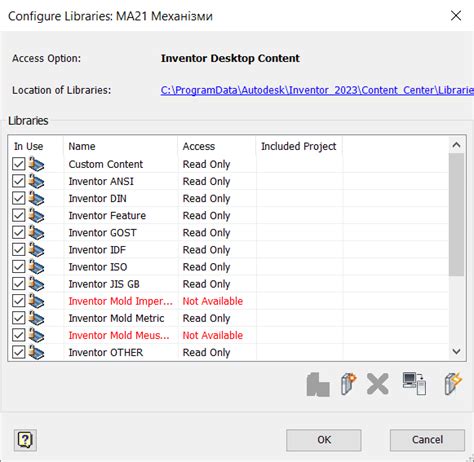Select the red Inventor Mold Imper... name
474x462 pixels.
[121, 301]
